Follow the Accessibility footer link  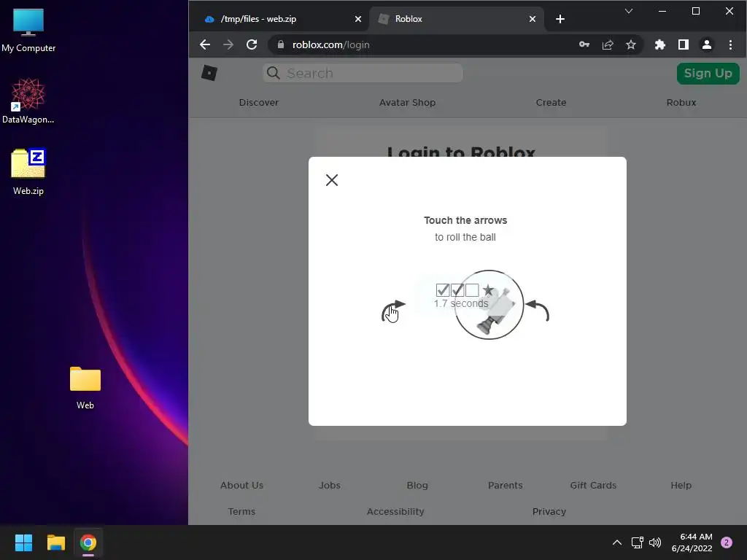click(395, 511)
